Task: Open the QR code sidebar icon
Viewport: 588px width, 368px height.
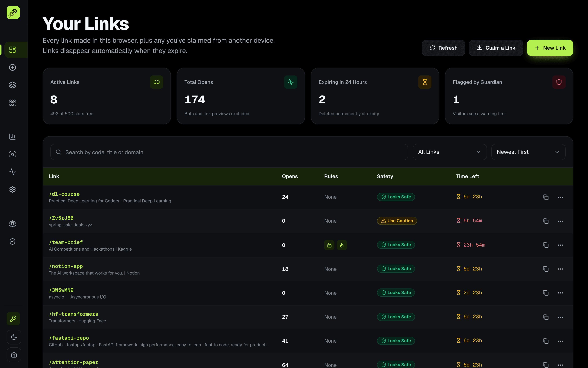Action: pyautogui.click(x=12, y=103)
